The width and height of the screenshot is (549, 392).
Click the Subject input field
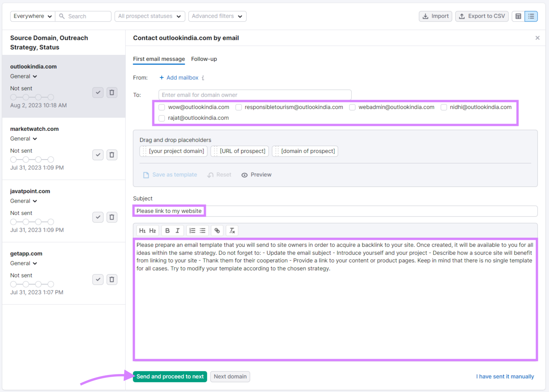point(347,211)
